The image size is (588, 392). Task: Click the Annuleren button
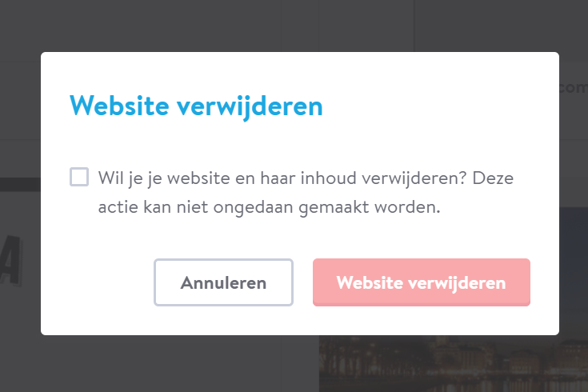(223, 282)
